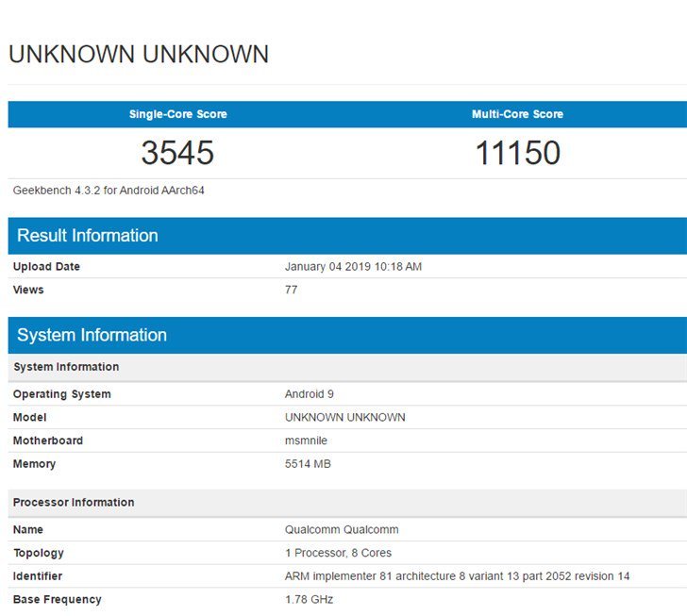Select the Operating System label
The image size is (687, 616).
click(61, 394)
